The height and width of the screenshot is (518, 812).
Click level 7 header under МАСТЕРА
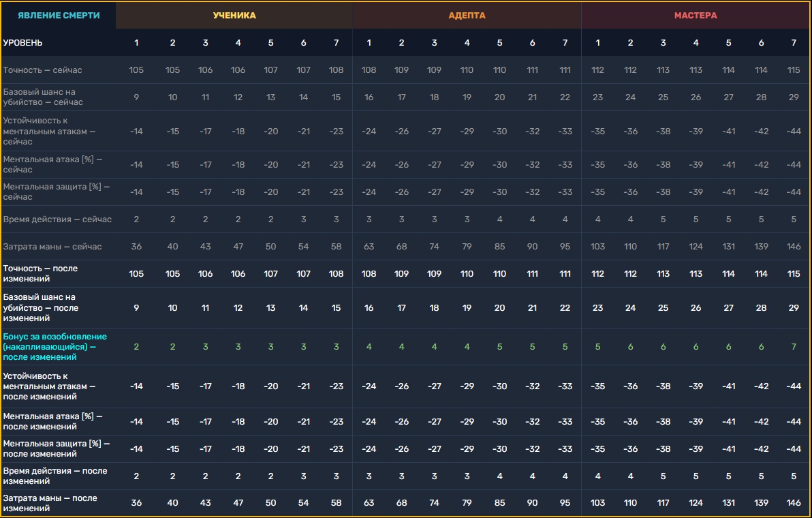[x=794, y=42]
